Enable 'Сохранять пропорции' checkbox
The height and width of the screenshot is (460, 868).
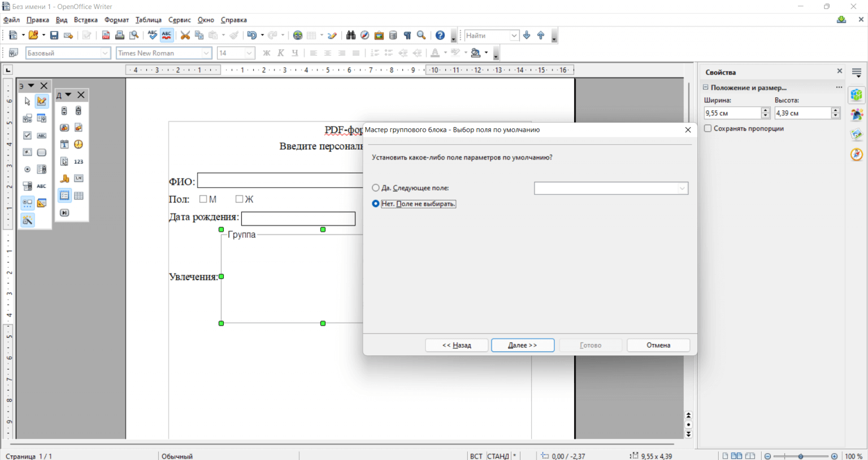click(708, 128)
